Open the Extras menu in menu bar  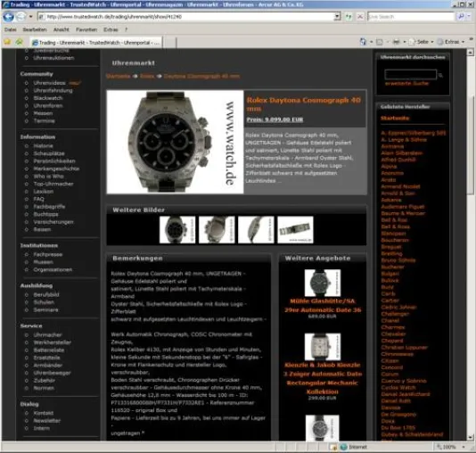(x=111, y=29)
